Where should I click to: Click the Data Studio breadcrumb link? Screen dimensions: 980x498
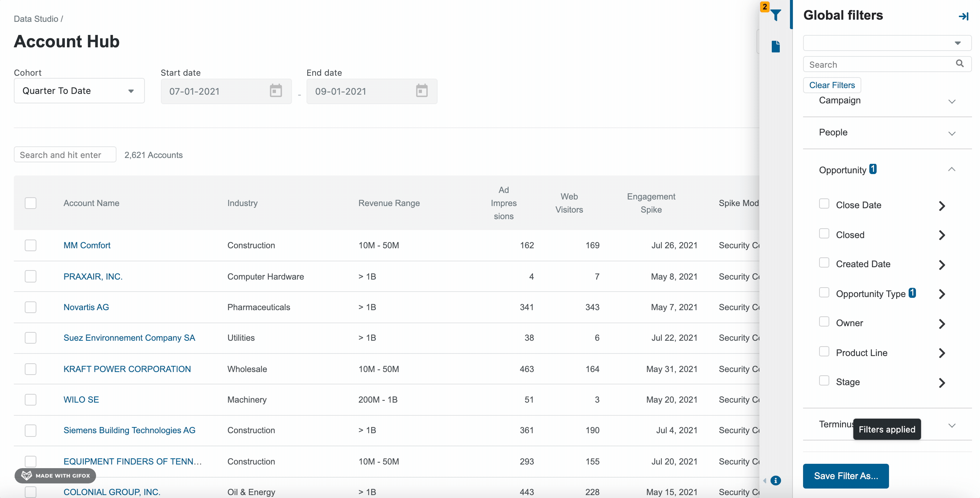tap(36, 19)
